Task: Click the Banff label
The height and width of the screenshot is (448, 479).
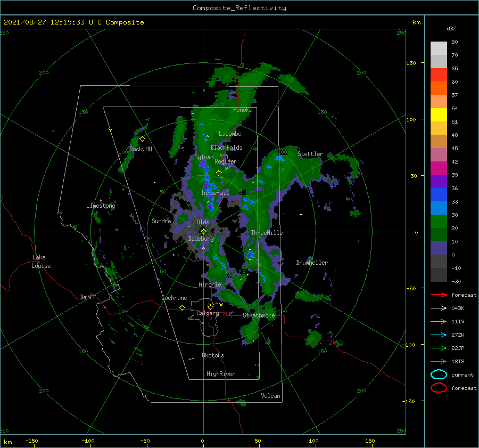Action: (x=88, y=297)
